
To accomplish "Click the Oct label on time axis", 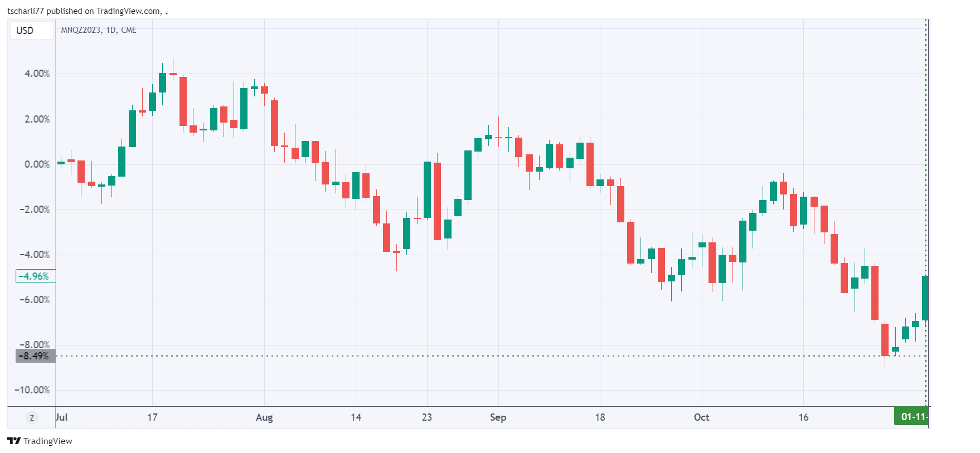I will click(x=701, y=417).
